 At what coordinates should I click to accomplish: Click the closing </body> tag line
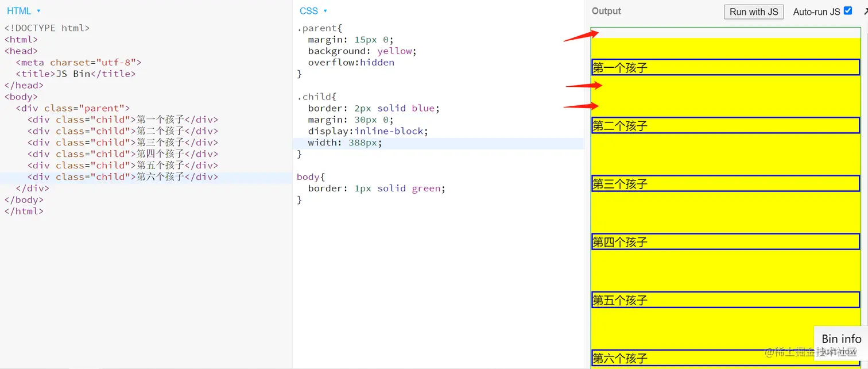(24, 200)
